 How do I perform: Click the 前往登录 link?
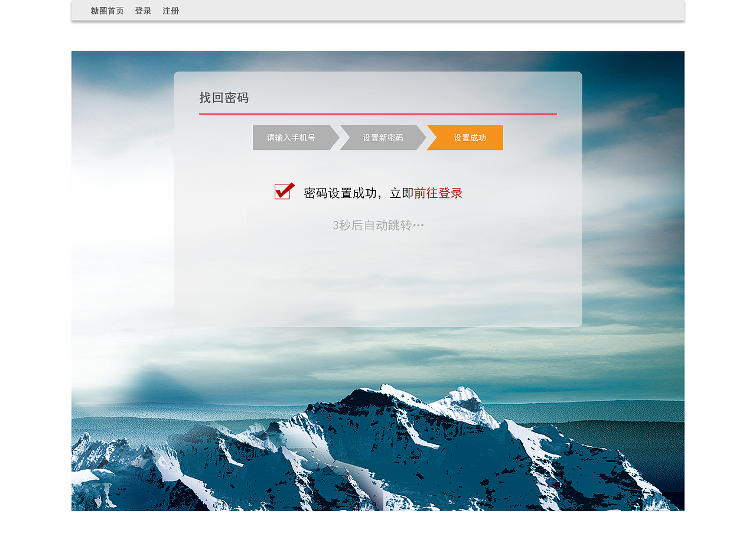[438, 193]
